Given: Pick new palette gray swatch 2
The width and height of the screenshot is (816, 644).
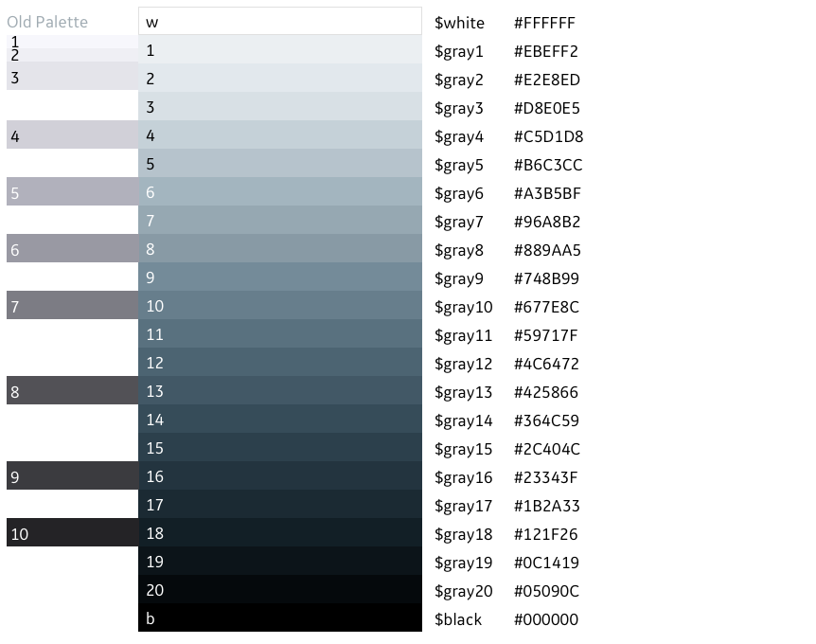Looking at the screenshot, I should tap(280, 78).
